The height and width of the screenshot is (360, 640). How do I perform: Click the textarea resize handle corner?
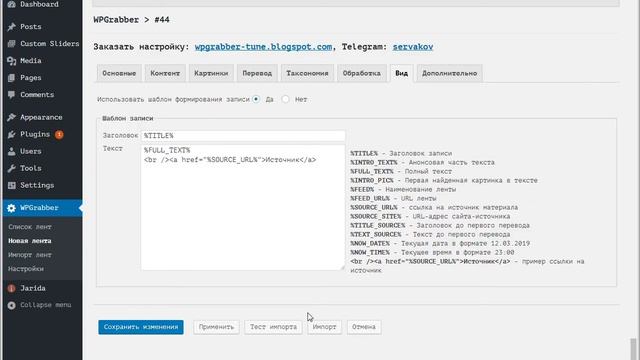pos(342,267)
